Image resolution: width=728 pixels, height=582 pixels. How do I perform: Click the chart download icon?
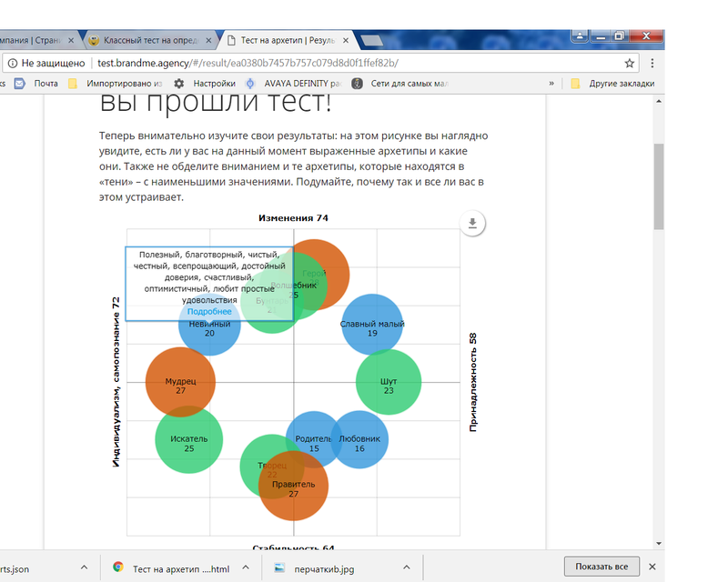[x=472, y=223]
